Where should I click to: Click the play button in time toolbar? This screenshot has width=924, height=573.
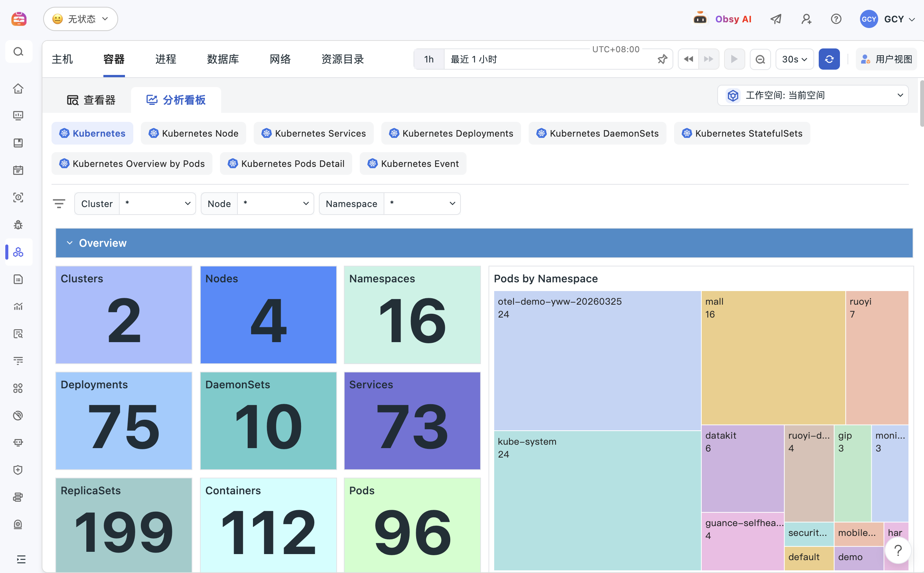click(x=734, y=59)
